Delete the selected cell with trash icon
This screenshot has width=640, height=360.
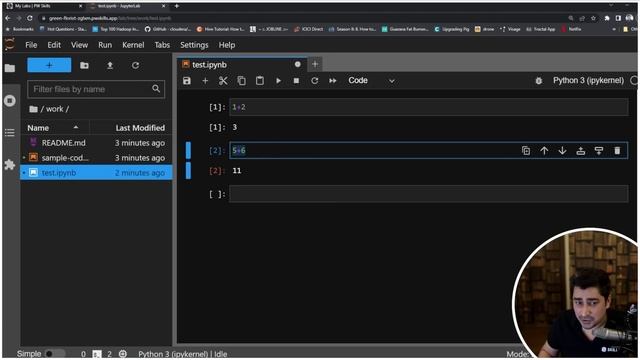[x=617, y=151]
